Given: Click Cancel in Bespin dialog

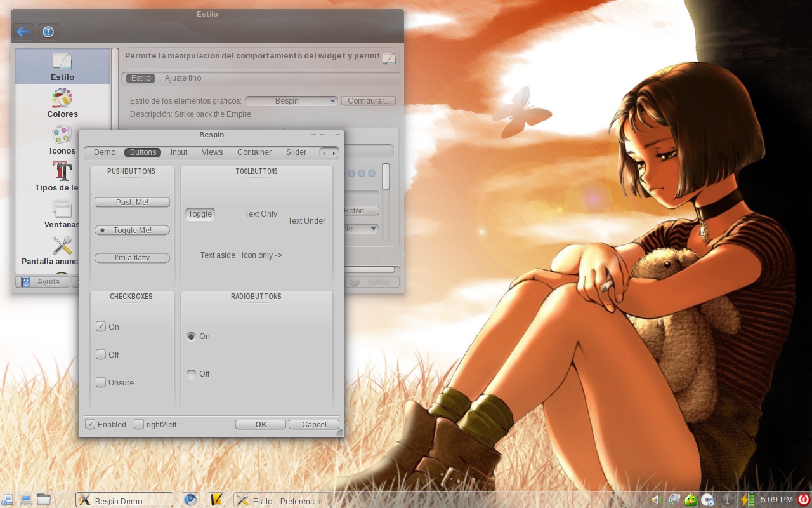Looking at the screenshot, I should point(314,424).
